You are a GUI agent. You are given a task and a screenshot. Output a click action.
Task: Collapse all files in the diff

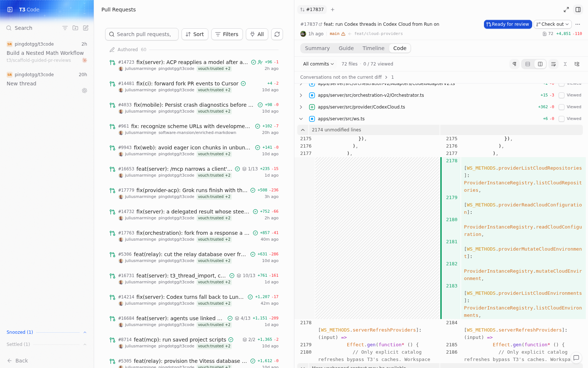(x=565, y=64)
